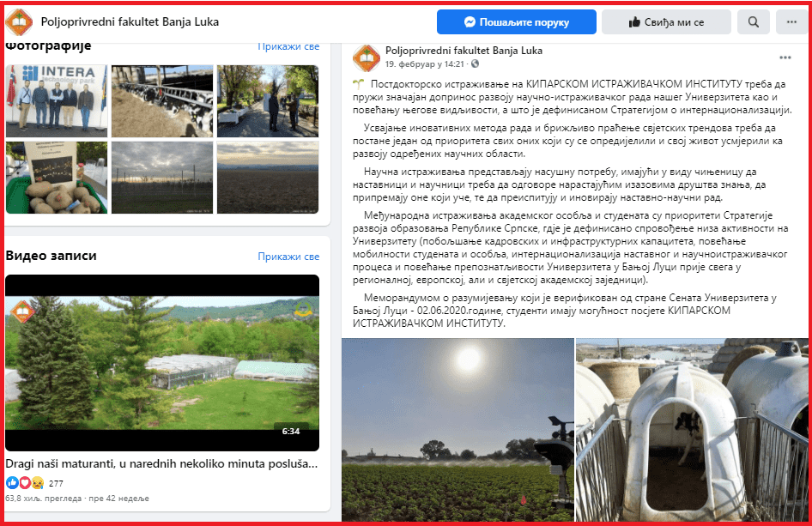This screenshot has height=526, width=812.
Task: Send message with Пошаљите поруку button
Action: [517, 22]
